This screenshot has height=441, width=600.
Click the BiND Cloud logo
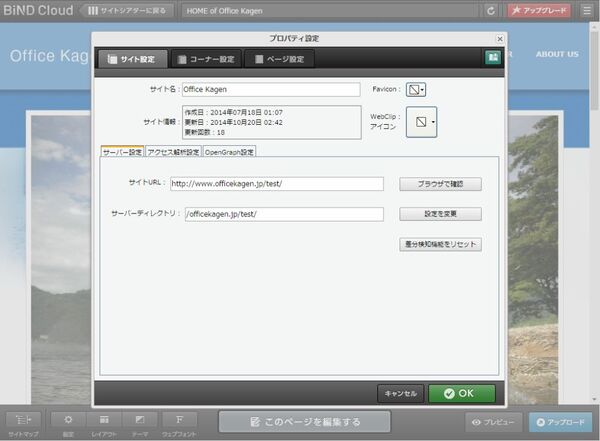38,10
